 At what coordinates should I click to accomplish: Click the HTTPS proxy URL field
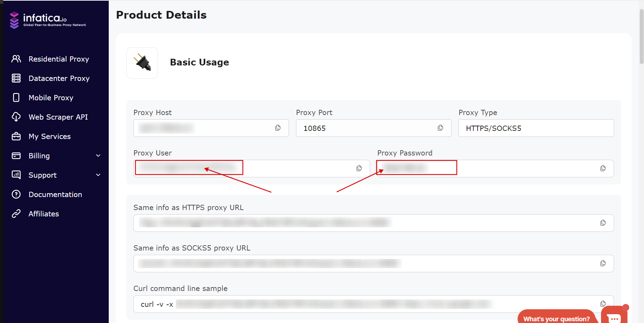[374, 223]
